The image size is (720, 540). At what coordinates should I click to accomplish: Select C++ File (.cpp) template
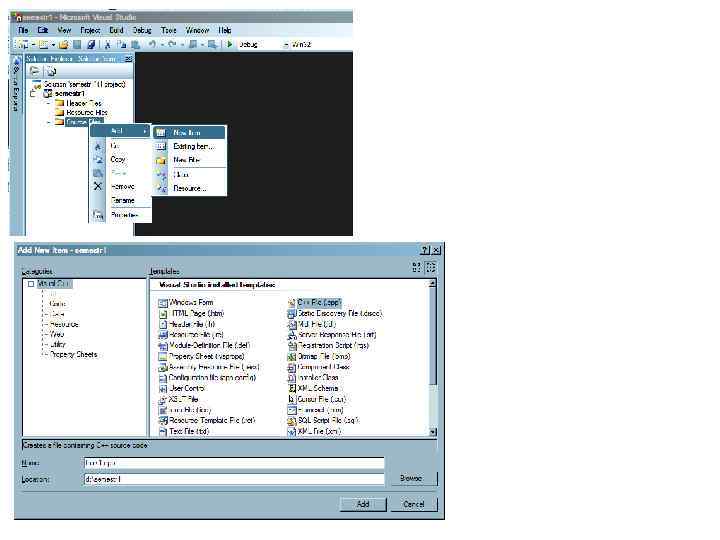coord(319,303)
